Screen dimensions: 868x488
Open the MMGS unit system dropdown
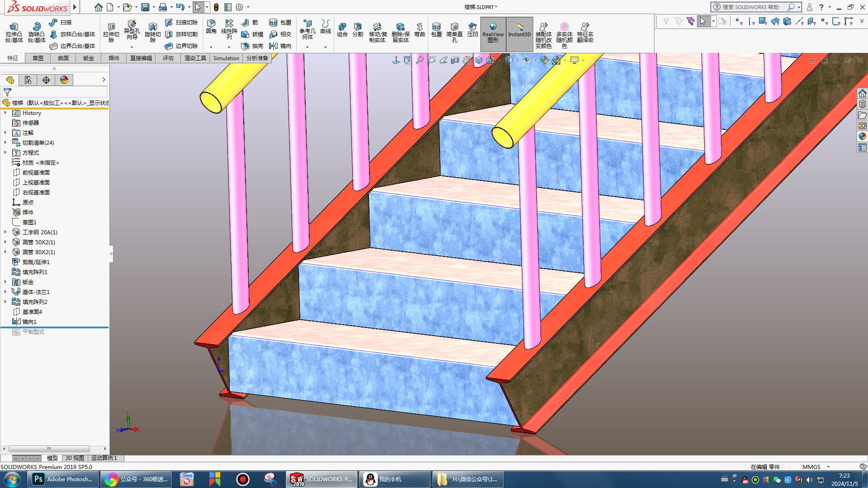tap(828, 467)
